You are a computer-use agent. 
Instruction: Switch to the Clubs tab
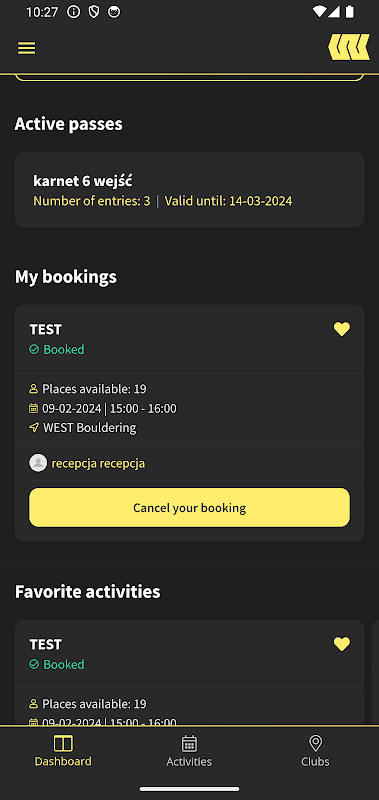[x=315, y=751]
